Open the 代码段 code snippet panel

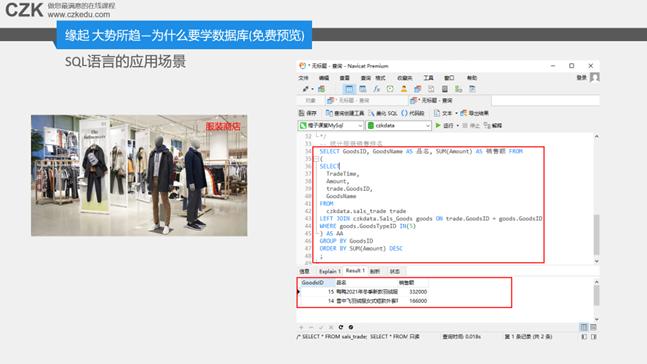click(x=413, y=113)
